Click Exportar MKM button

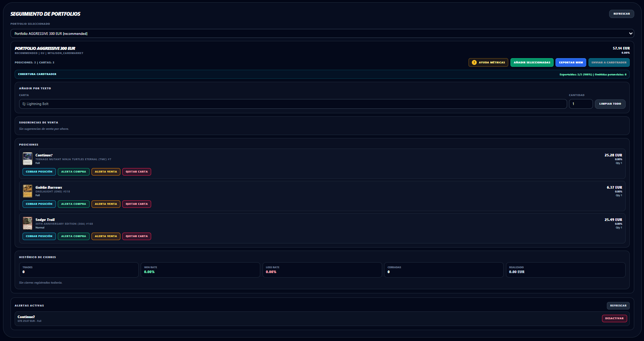pyautogui.click(x=570, y=63)
